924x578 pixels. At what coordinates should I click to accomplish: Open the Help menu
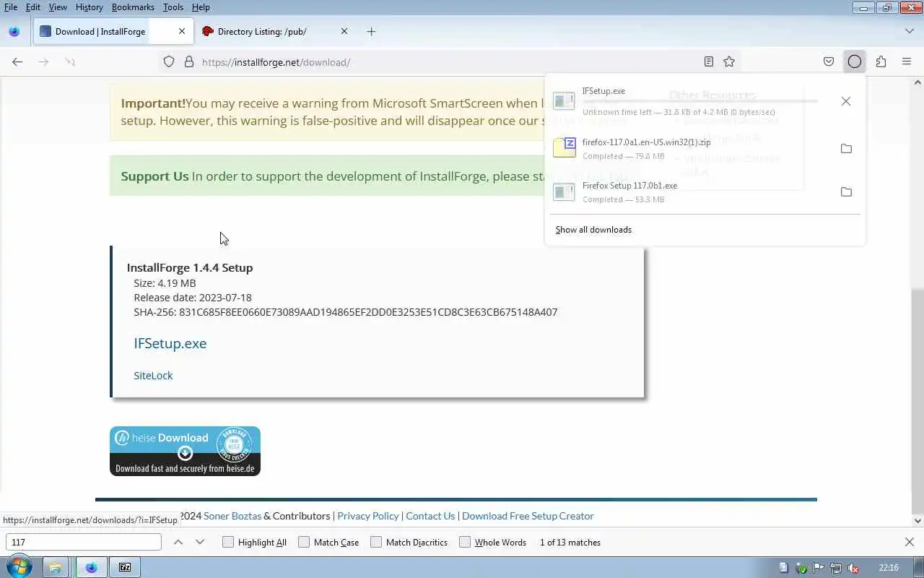(x=201, y=7)
